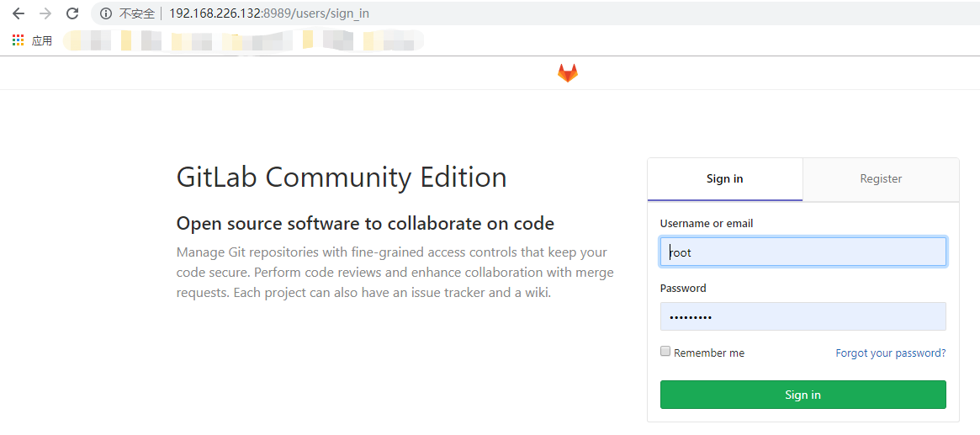The width and height of the screenshot is (980, 435).
Task: Click the browser forward arrow
Action: [45, 13]
